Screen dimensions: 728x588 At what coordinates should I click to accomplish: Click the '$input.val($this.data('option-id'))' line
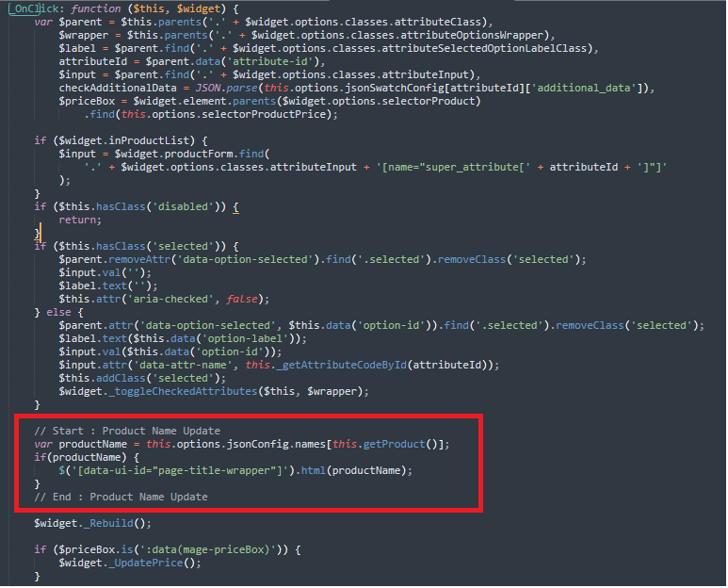pos(170,351)
